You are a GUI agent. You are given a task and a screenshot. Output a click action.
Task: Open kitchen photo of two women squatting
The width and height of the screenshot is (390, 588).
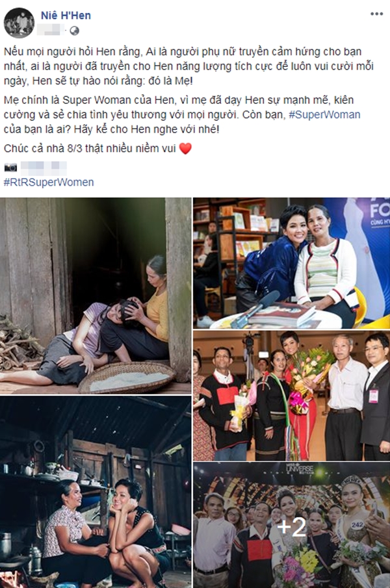point(96,492)
